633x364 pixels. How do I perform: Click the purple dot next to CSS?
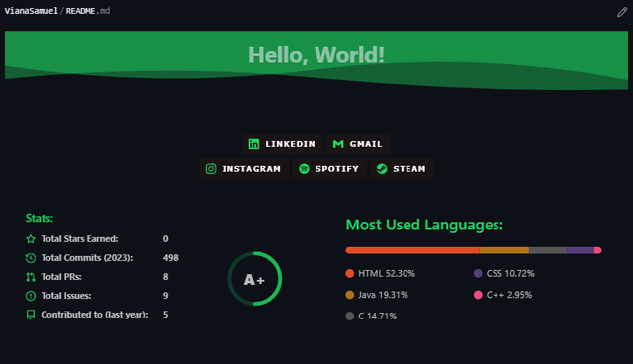point(478,274)
